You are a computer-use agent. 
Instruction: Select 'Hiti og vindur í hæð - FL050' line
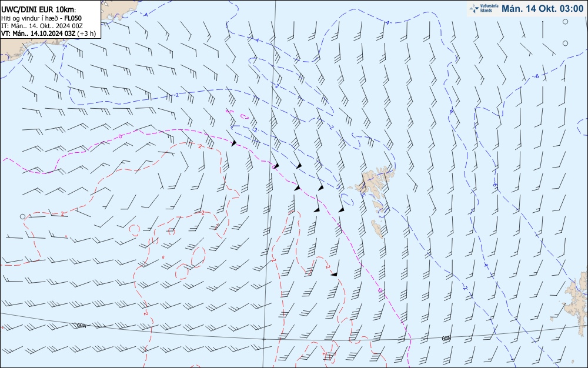[41, 18]
